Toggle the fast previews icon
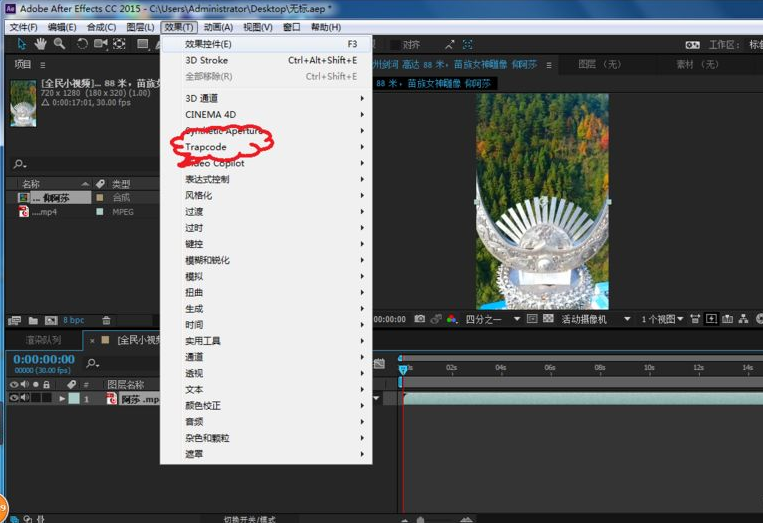This screenshot has height=523, width=763. click(x=711, y=319)
